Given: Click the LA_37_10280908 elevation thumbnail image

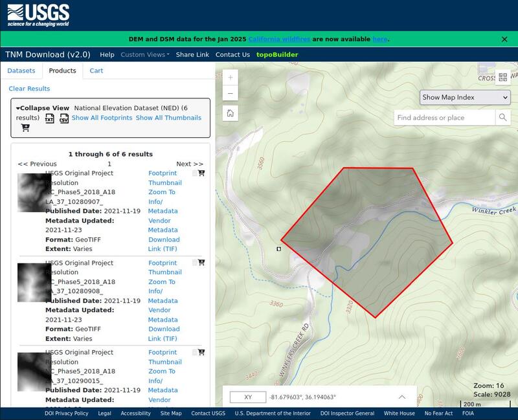Looking at the screenshot, I should [x=34, y=282].
